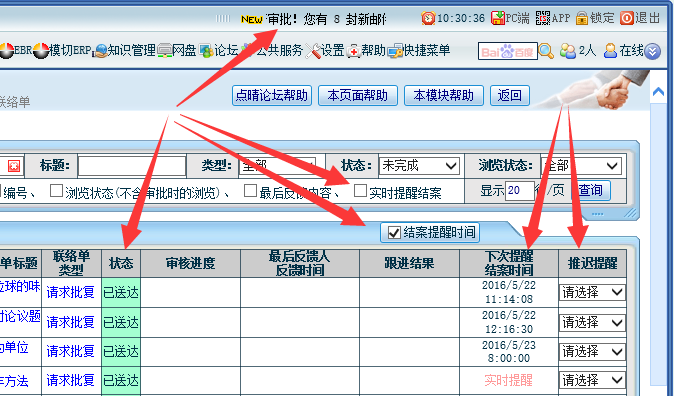Click the APP QR code icon
The image size is (674, 396).
[543, 18]
